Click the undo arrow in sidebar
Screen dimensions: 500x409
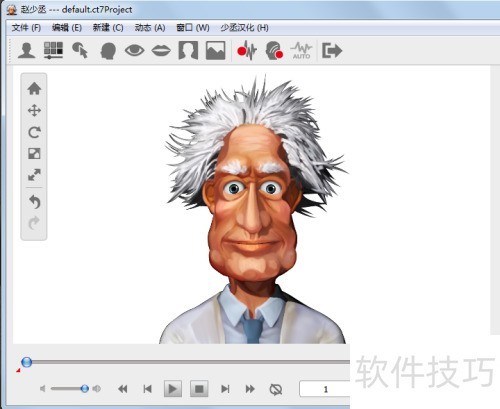(34, 202)
